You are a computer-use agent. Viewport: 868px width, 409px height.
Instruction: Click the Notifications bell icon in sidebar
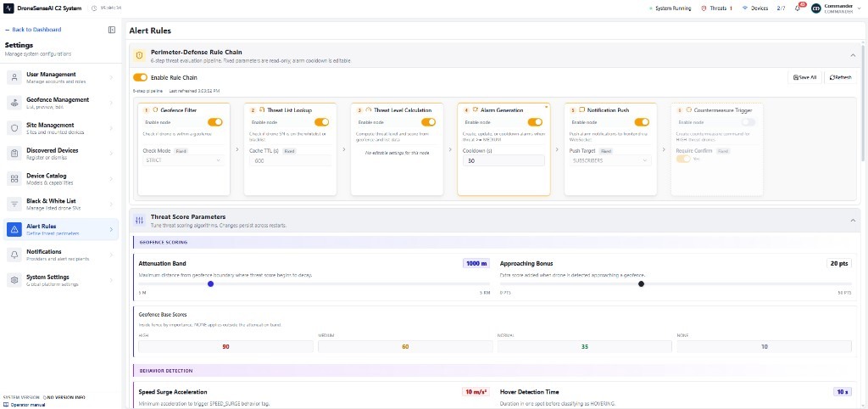pyautogui.click(x=14, y=255)
